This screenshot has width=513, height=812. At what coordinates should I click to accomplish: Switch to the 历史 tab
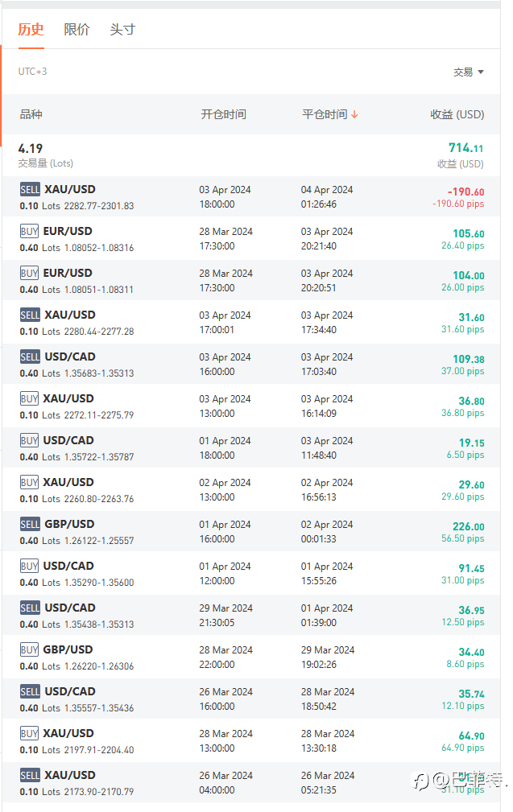(x=31, y=30)
